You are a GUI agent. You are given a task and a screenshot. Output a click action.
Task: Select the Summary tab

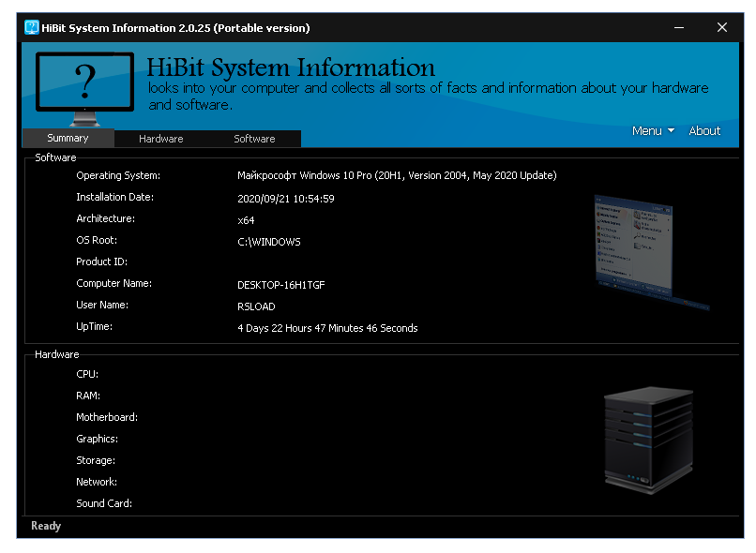67,138
